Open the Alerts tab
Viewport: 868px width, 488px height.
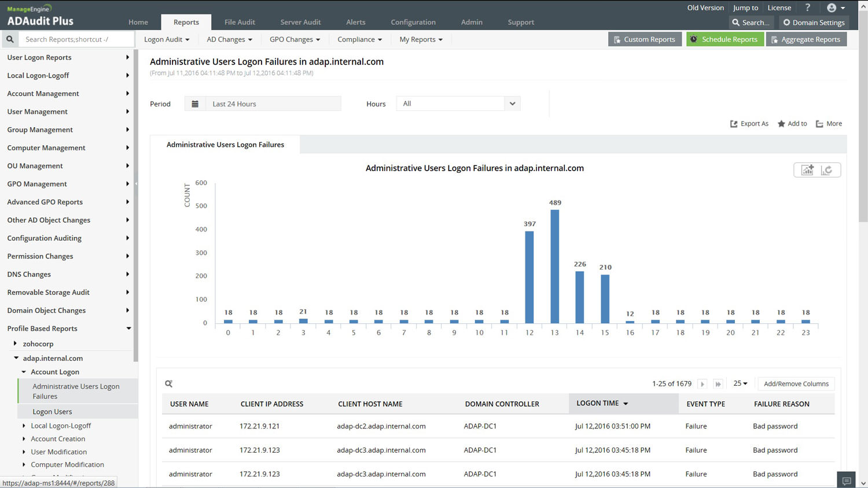[355, 22]
